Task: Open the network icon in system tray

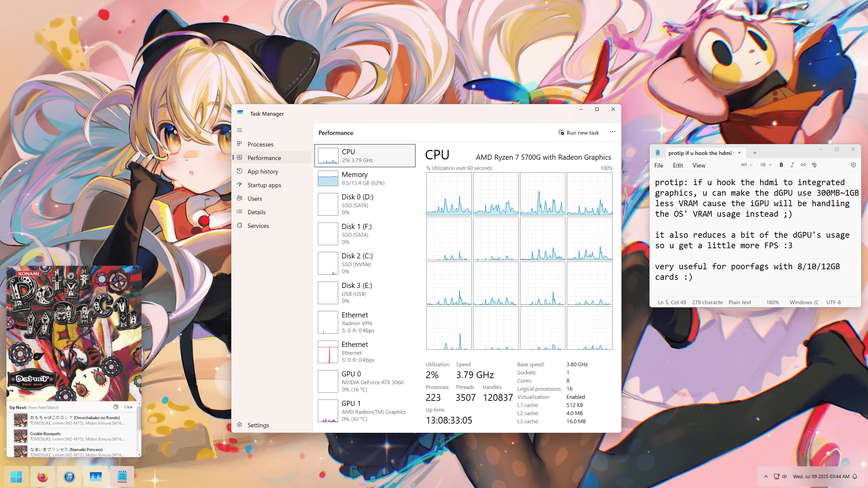Action: [776, 476]
